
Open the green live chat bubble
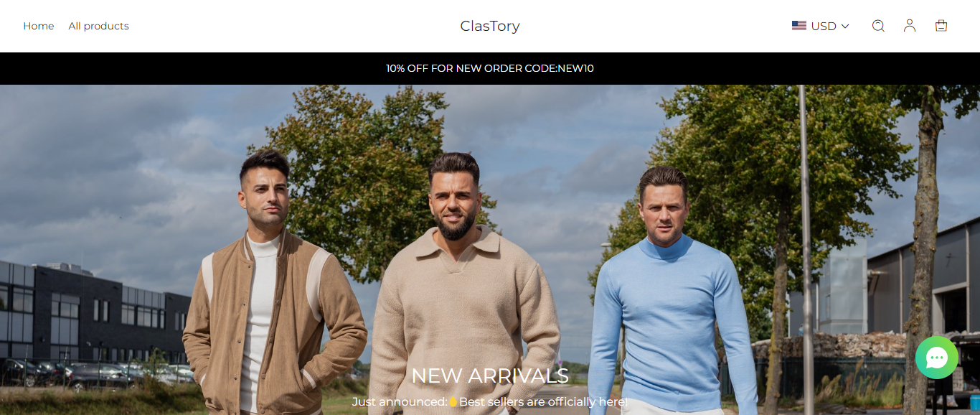[x=937, y=358]
